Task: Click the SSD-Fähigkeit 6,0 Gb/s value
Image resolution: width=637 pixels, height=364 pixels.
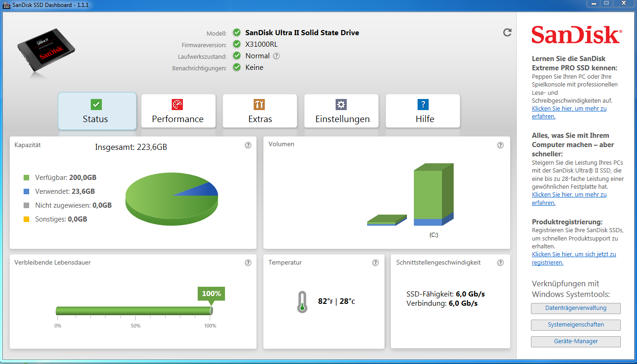Action: point(470,294)
